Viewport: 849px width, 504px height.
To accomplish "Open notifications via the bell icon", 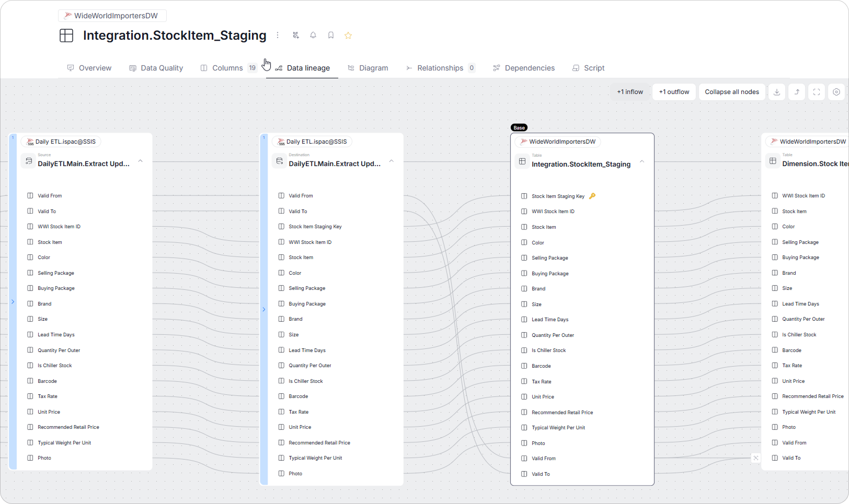I will click(x=313, y=35).
